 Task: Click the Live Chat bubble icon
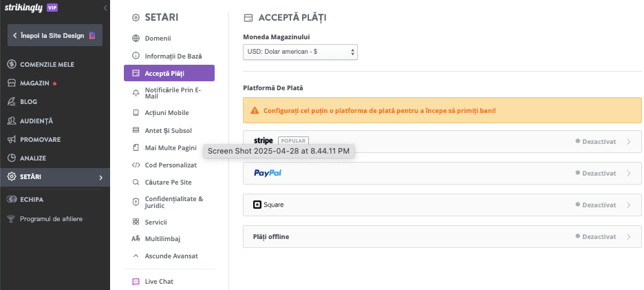pos(136,282)
